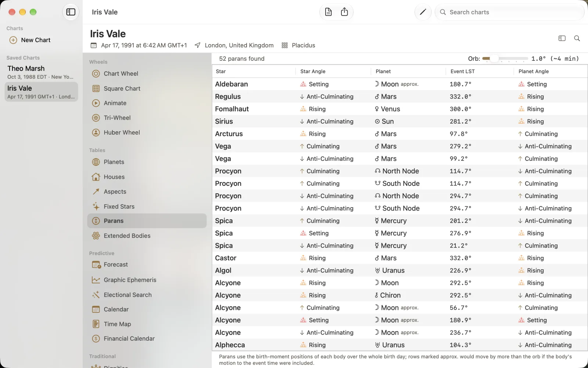
Task: Sort by the Star column header
Action: click(254, 71)
